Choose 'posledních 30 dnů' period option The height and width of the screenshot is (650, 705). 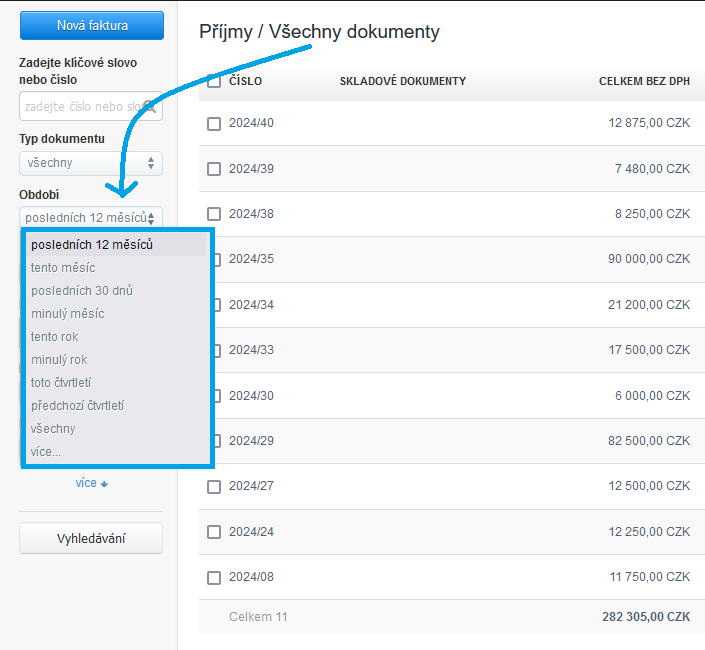[x=82, y=291]
